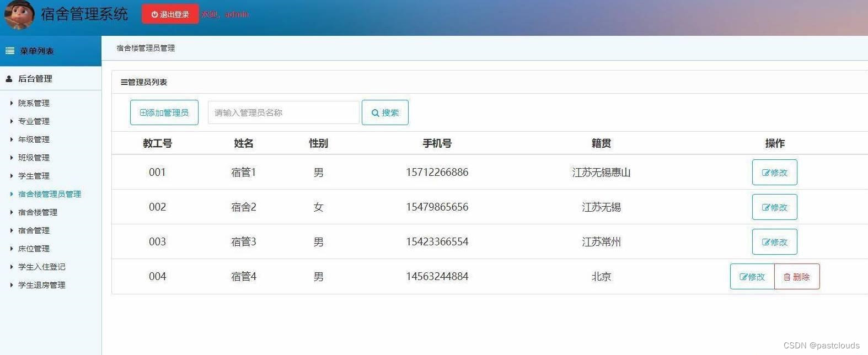
Task: Click the 手机号 column header
Action: coord(437,143)
